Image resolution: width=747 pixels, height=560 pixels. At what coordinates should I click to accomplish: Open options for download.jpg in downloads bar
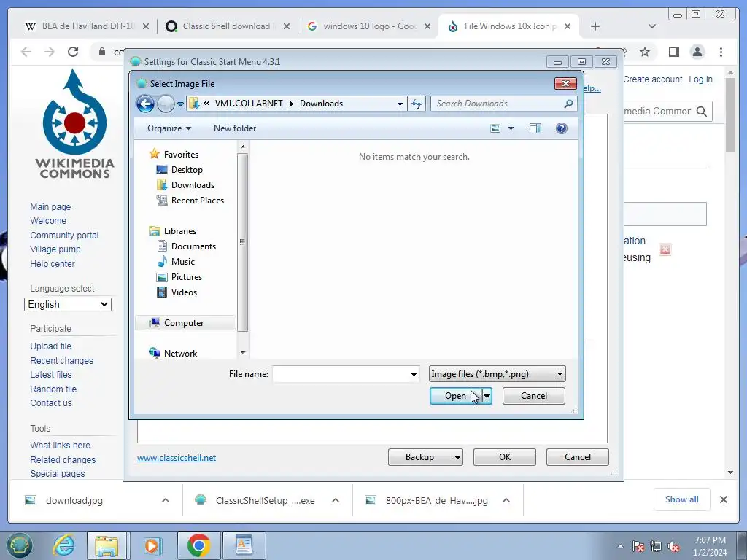166,500
